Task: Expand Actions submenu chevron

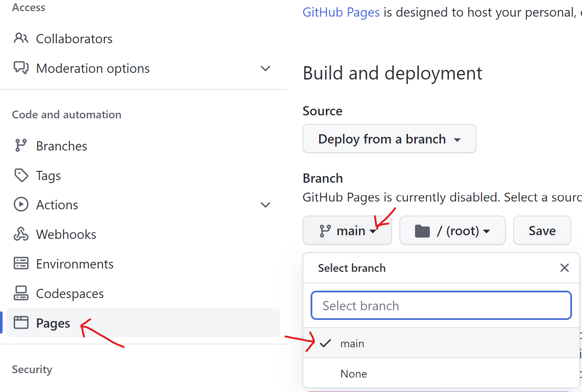Action: tap(265, 205)
